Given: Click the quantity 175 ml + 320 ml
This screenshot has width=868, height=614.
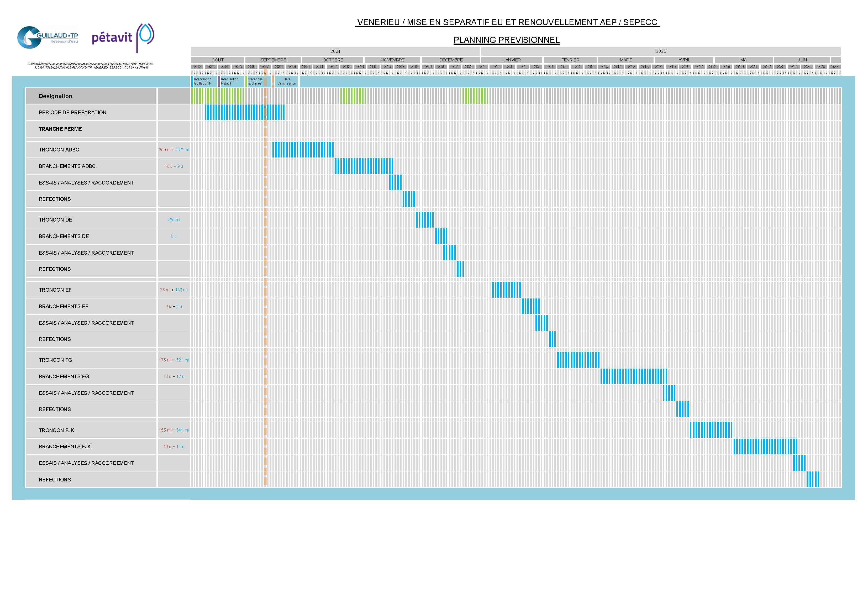Looking at the screenshot, I should click(173, 360).
